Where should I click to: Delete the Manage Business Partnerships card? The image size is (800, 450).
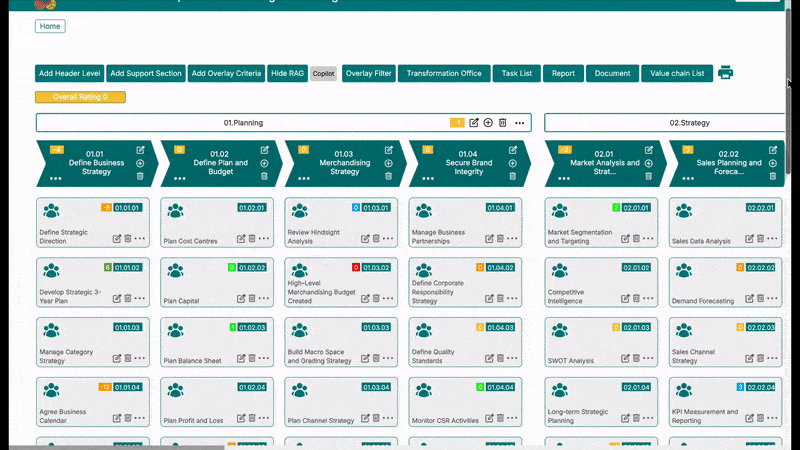coord(501,238)
